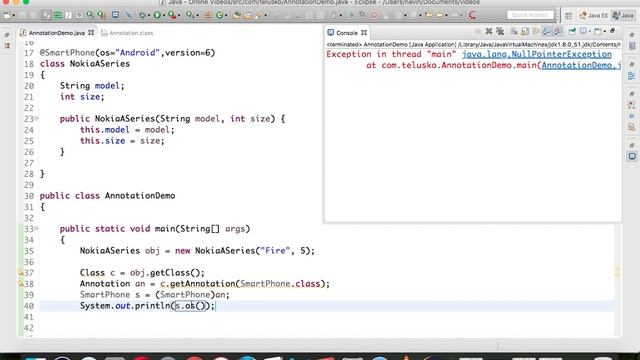
Task: Click Open Console icon
Action: coord(598,31)
